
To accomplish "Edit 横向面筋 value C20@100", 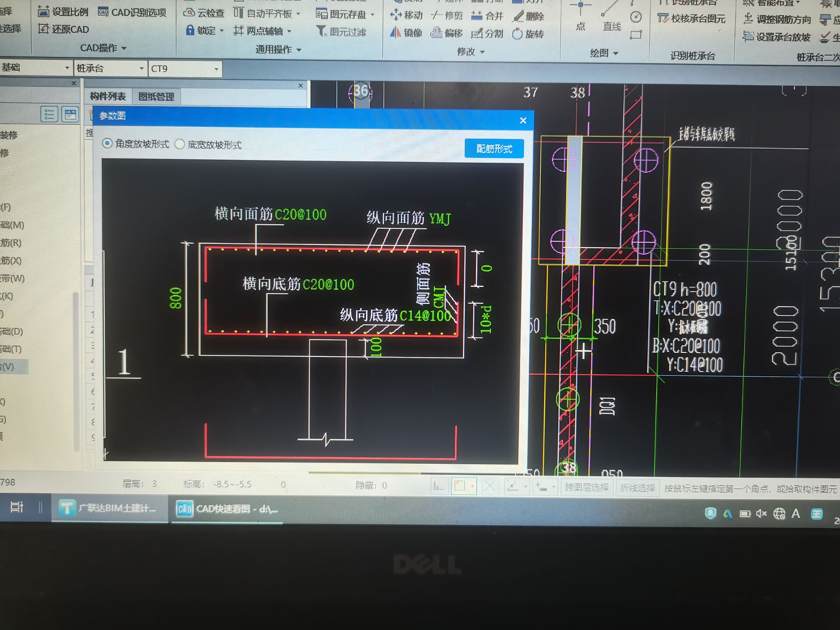I will (300, 214).
